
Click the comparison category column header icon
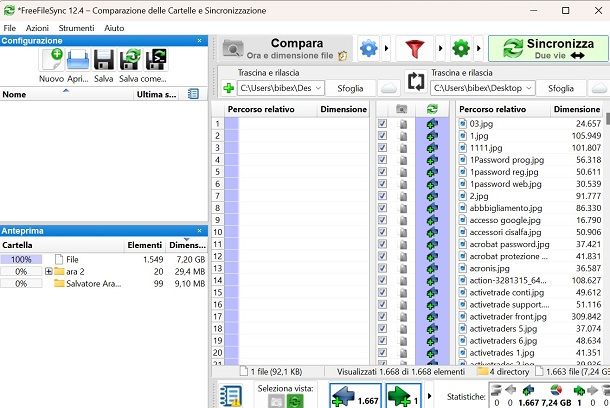(x=401, y=109)
